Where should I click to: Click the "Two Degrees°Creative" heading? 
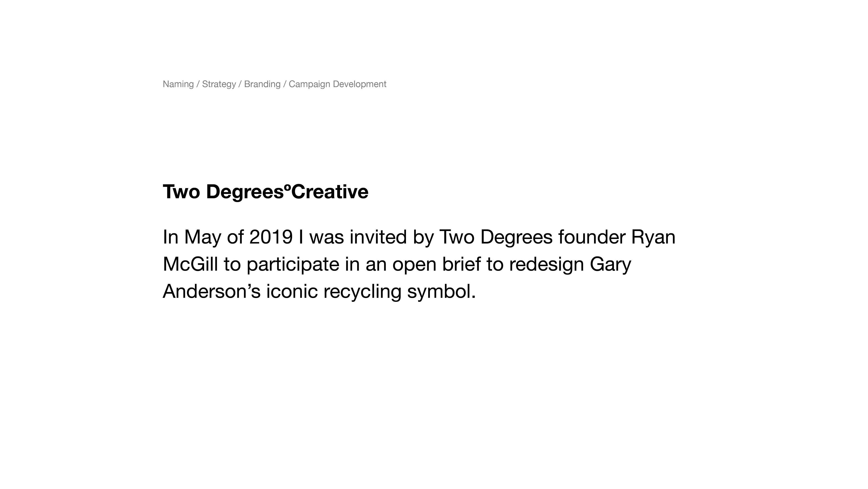266,192
